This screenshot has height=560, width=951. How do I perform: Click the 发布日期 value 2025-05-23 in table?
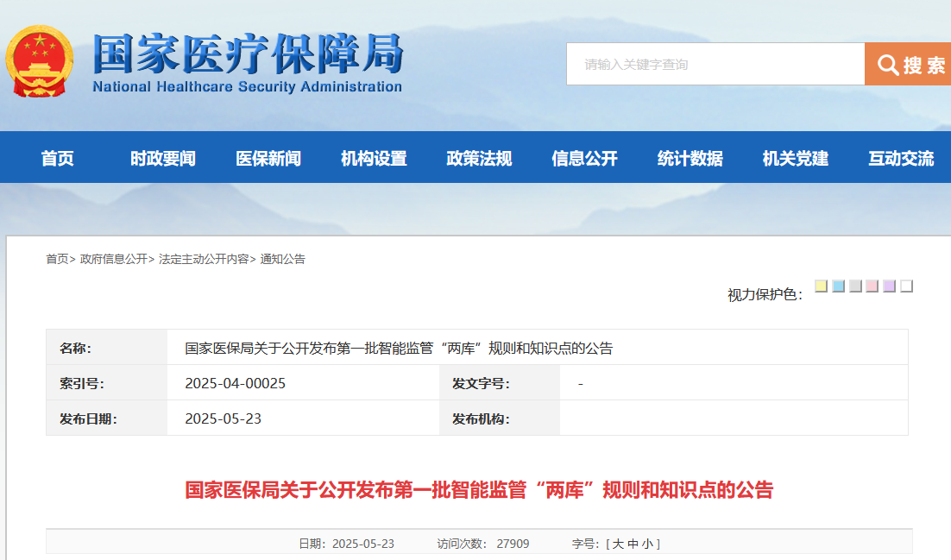(x=224, y=418)
